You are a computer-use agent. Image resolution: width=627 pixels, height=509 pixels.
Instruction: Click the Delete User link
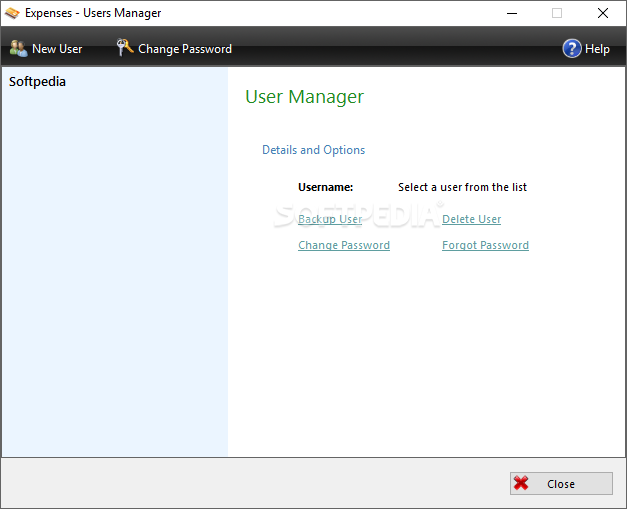471,219
